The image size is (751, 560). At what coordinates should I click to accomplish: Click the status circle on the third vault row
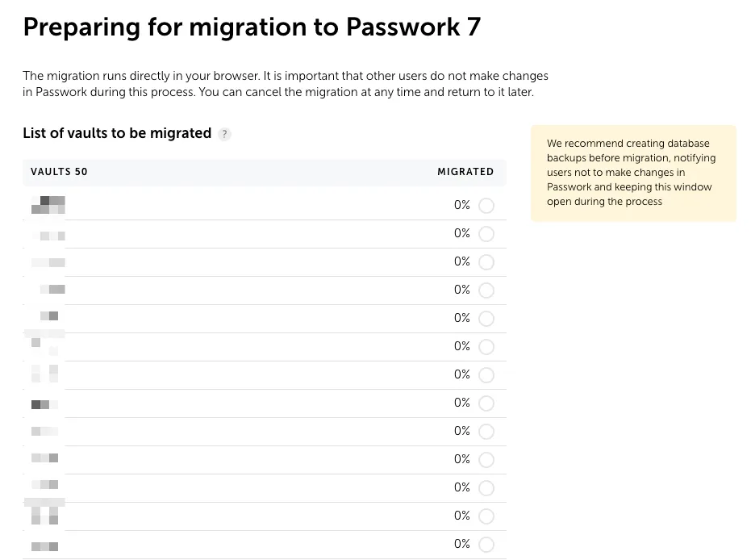point(486,261)
